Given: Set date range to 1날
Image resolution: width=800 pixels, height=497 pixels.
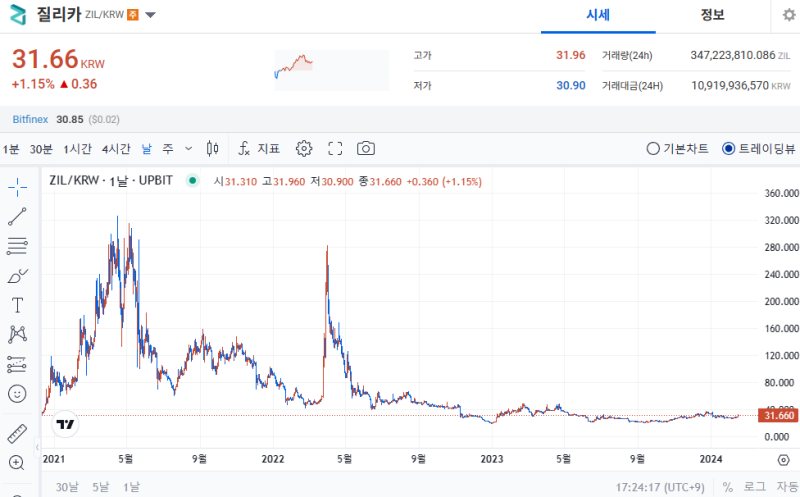Looking at the screenshot, I should coord(131,487).
